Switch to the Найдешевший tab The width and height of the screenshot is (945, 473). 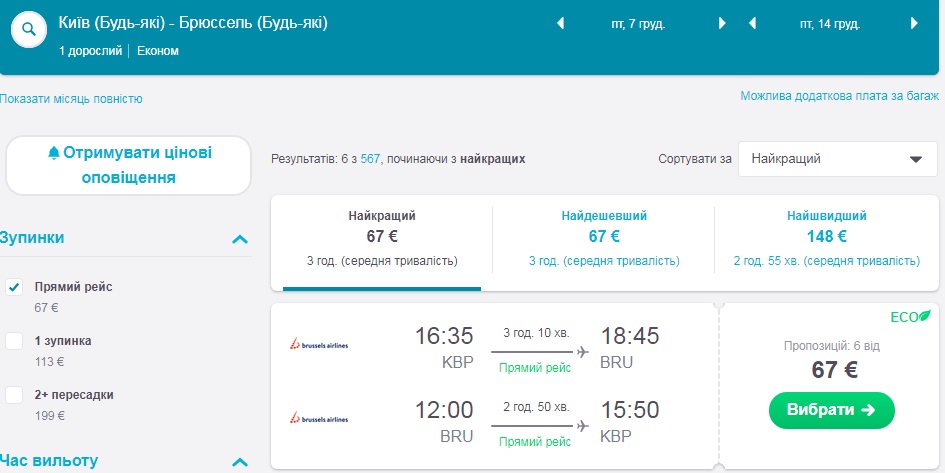tap(603, 238)
